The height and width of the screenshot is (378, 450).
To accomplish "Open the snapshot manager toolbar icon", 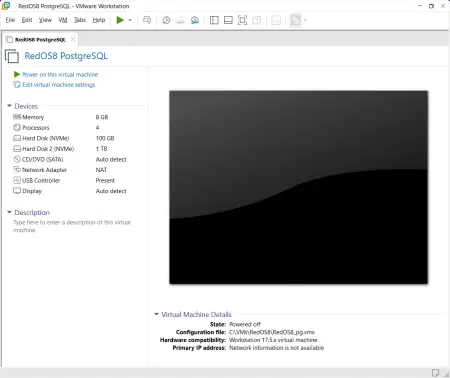I will click(195, 20).
